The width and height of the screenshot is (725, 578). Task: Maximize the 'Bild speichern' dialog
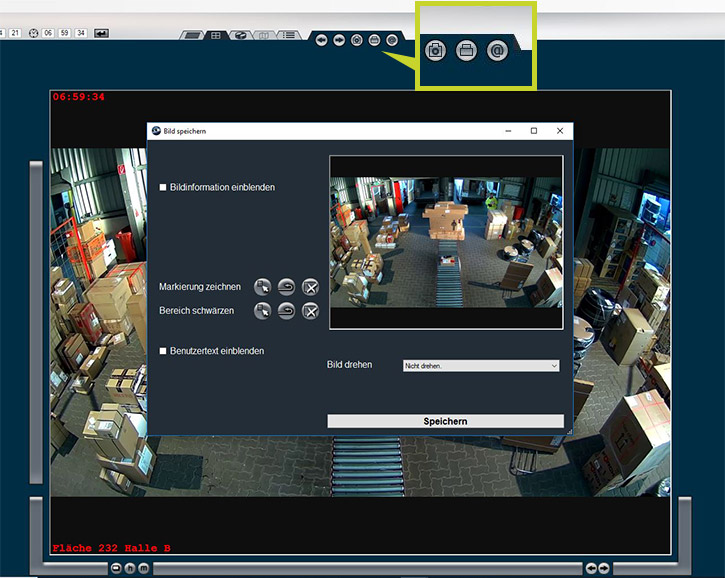tap(534, 131)
